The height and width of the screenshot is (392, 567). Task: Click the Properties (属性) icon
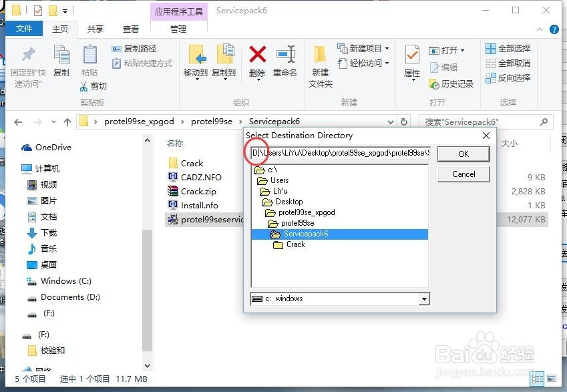click(412, 54)
